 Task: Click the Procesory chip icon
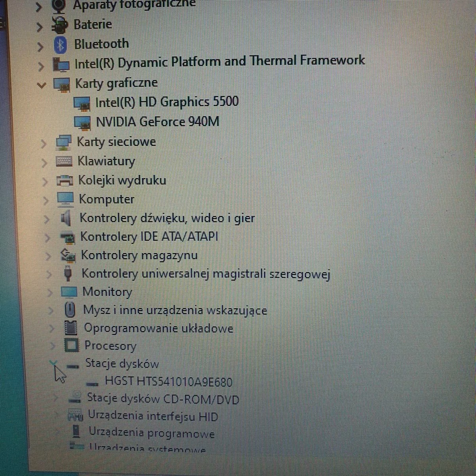(71, 346)
